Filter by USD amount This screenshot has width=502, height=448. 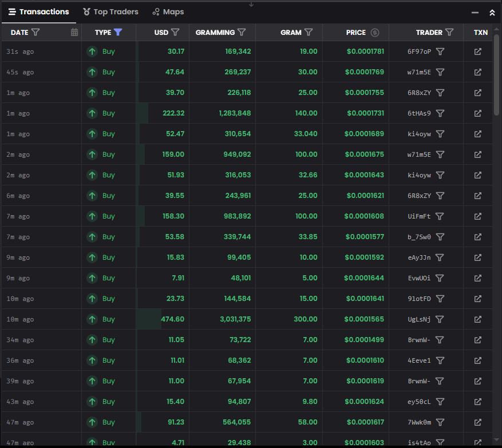point(175,32)
